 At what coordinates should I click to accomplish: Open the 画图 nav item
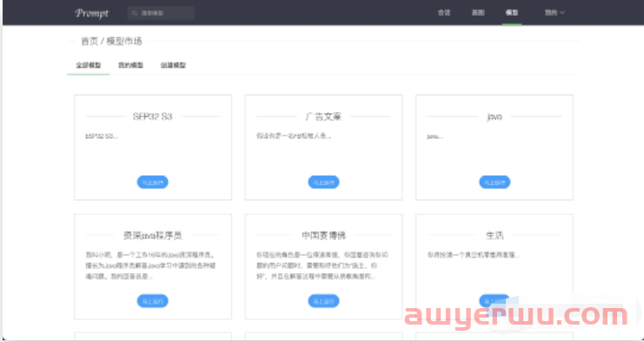pos(478,13)
